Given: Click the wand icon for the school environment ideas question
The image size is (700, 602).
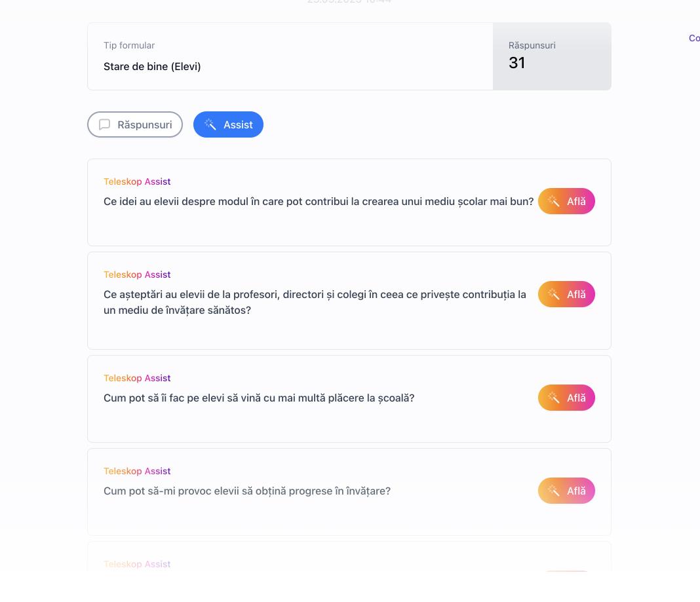Looking at the screenshot, I should [x=554, y=201].
